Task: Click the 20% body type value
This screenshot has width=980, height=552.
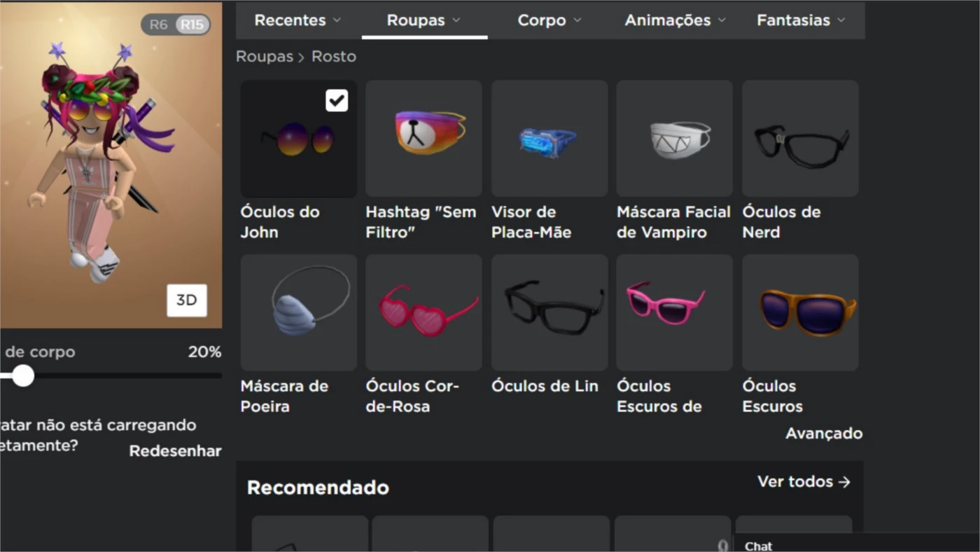Action: click(204, 352)
